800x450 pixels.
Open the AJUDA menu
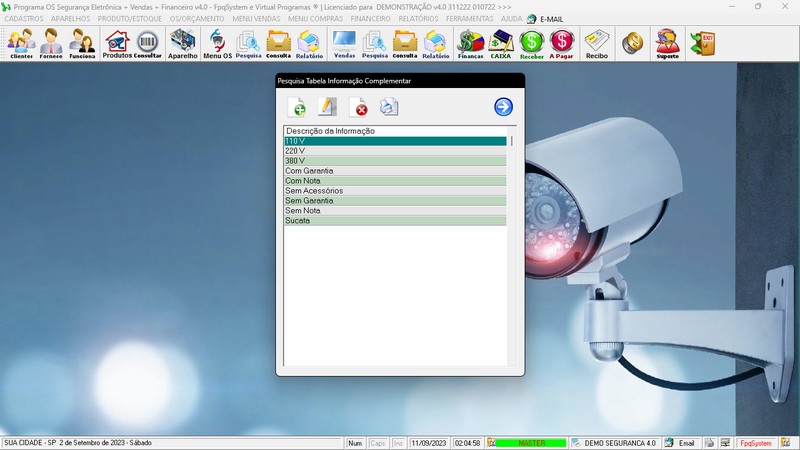coord(511,18)
